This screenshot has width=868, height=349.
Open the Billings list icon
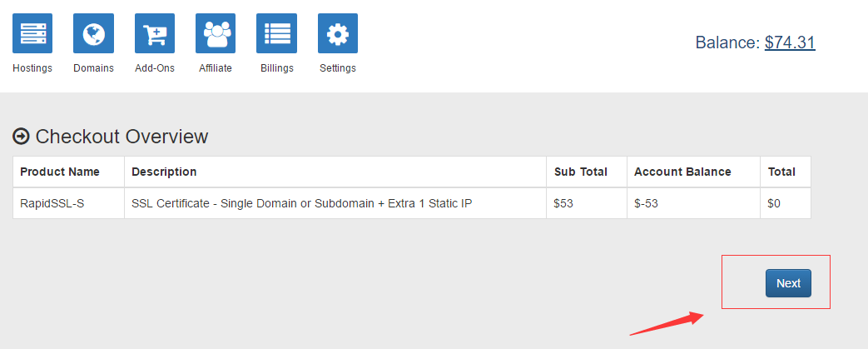pyautogui.click(x=276, y=33)
